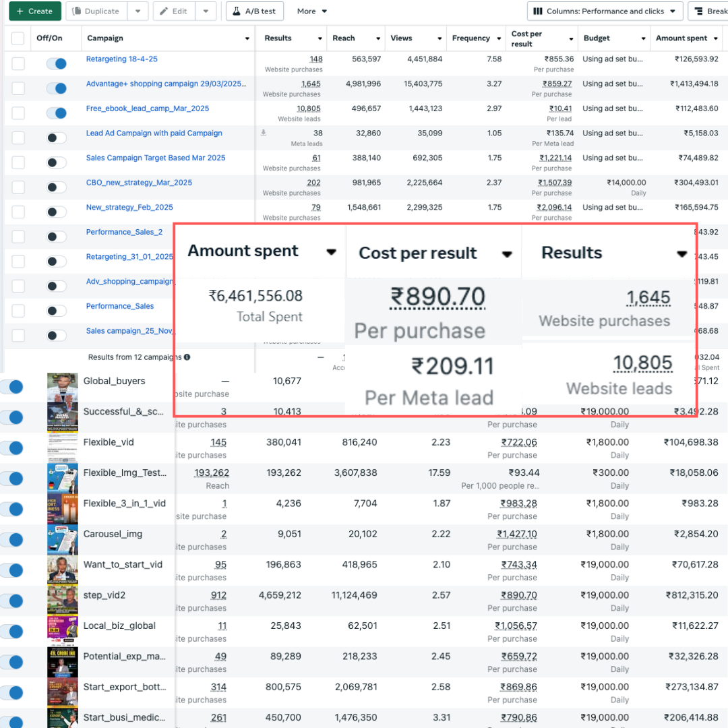
Task: Click the Edit pencil icon
Action: point(162,11)
